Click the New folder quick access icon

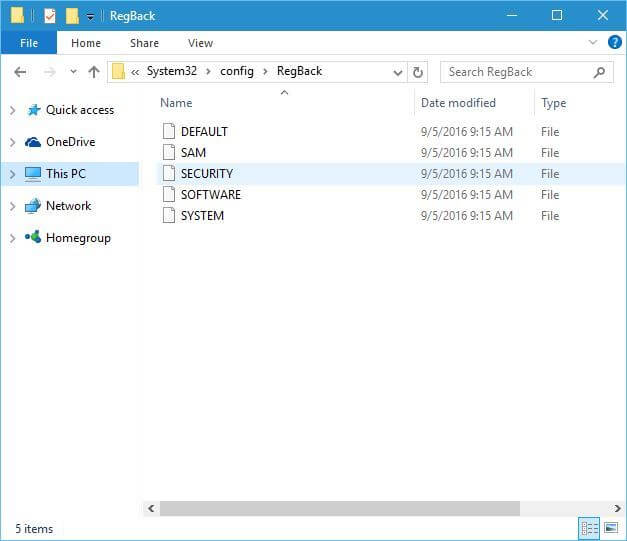(72, 16)
